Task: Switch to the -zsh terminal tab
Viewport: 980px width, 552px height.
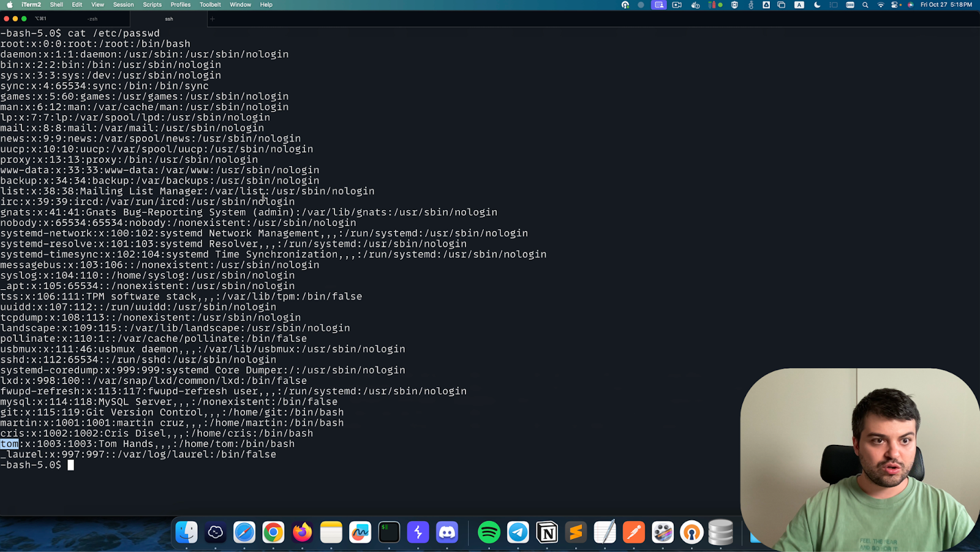Action: [x=93, y=19]
